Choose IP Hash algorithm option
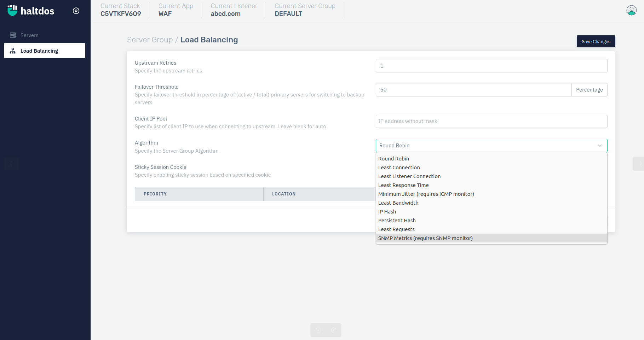 [x=491, y=212]
